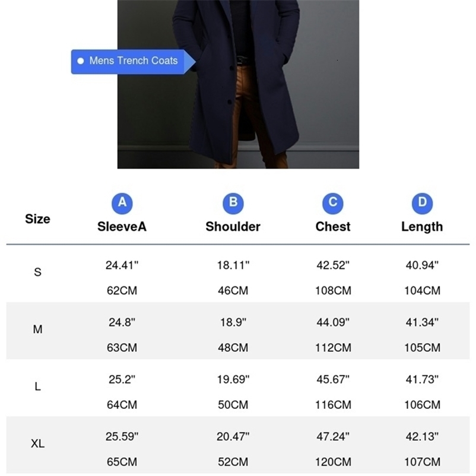Viewport: 476px width, 476px height.
Task: Select the XL size row label
Action: 37,443
